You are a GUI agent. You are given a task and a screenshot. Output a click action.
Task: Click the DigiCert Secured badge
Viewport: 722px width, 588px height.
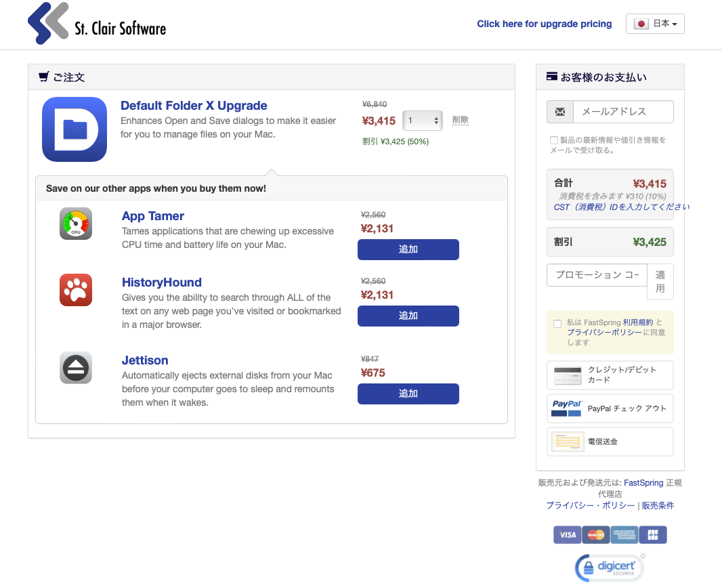(x=610, y=568)
